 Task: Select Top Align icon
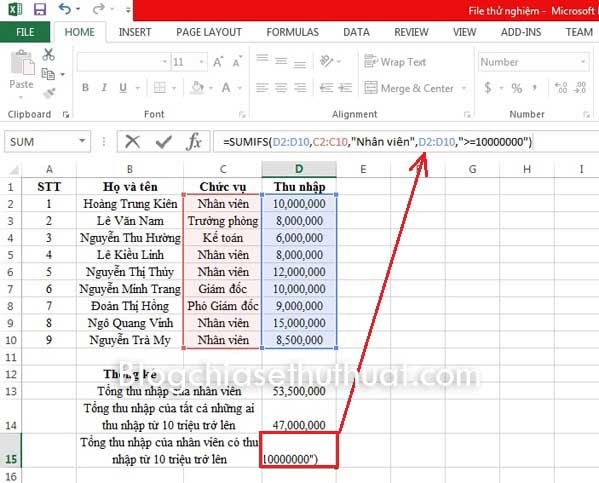pos(262,59)
